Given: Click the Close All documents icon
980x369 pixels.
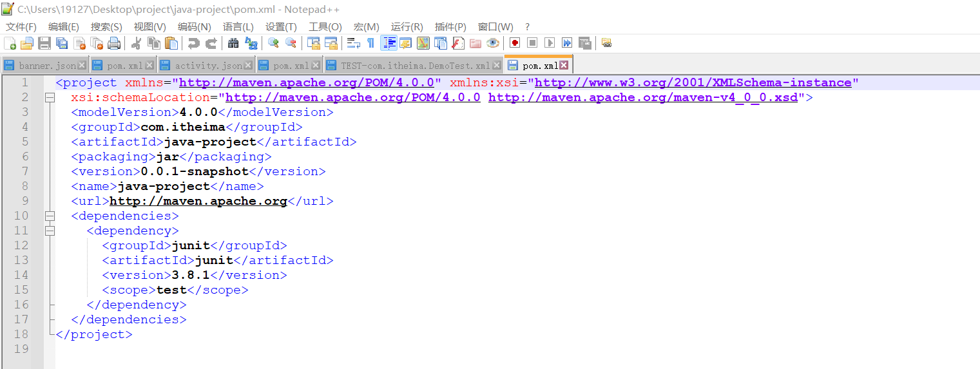Looking at the screenshot, I should coord(97,43).
